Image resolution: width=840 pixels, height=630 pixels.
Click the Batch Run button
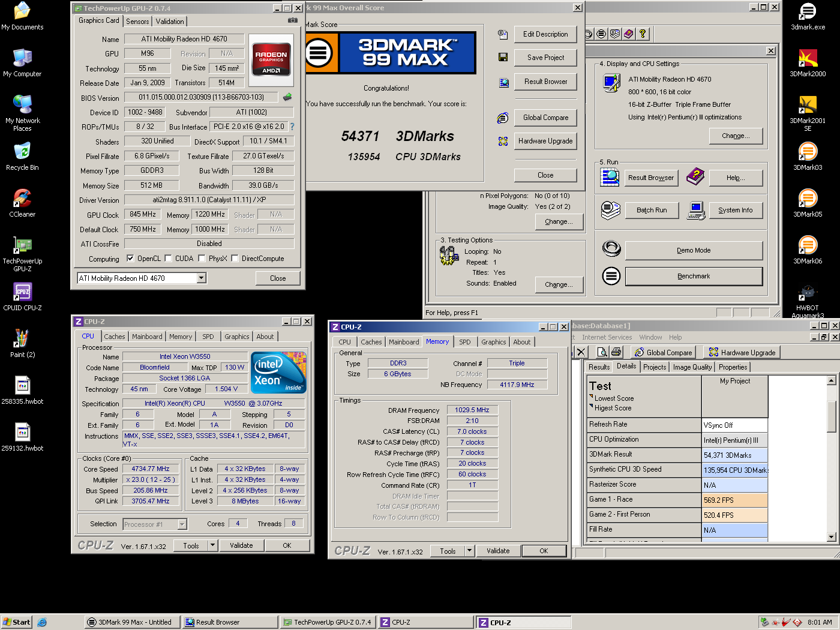tap(652, 210)
